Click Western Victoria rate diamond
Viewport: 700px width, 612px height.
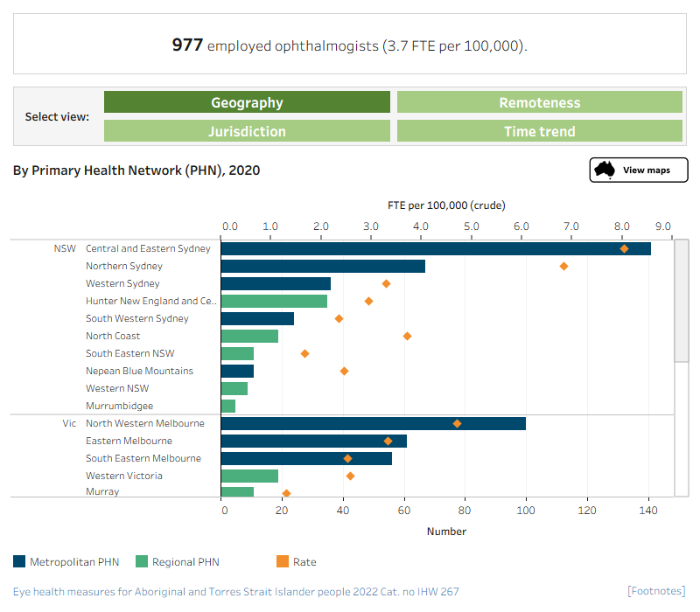[x=351, y=476]
